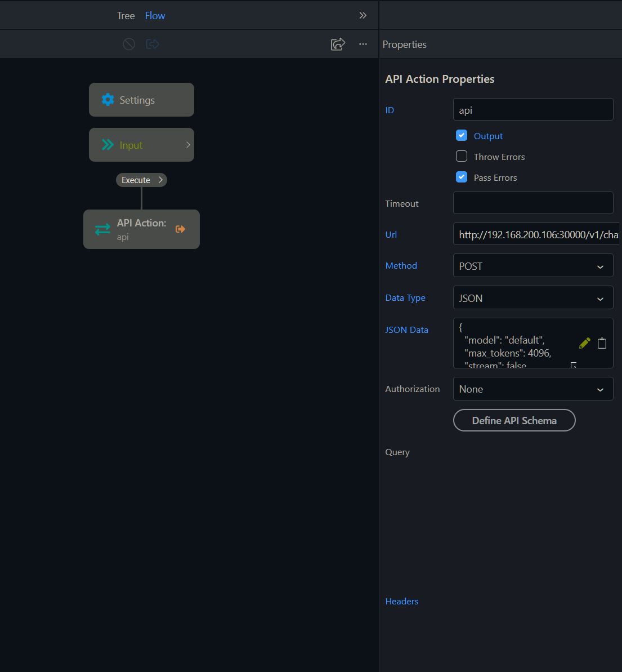Click the orange output icon on API Action node
This screenshot has width=622, height=672.
click(x=180, y=229)
